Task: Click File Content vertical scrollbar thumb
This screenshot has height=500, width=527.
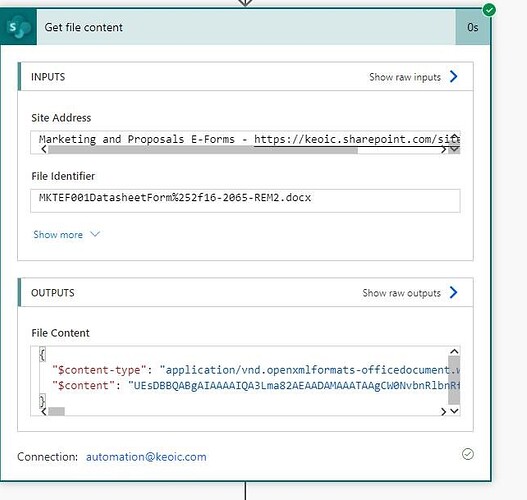Action: (x=454, y=380)
